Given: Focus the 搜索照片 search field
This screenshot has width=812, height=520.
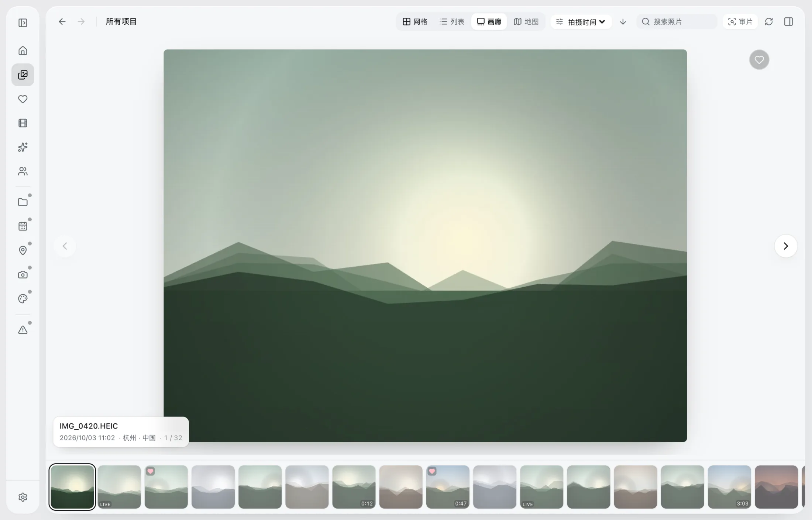Looking at the screenshot, I should pyautogui.click(x=677, y=22).
